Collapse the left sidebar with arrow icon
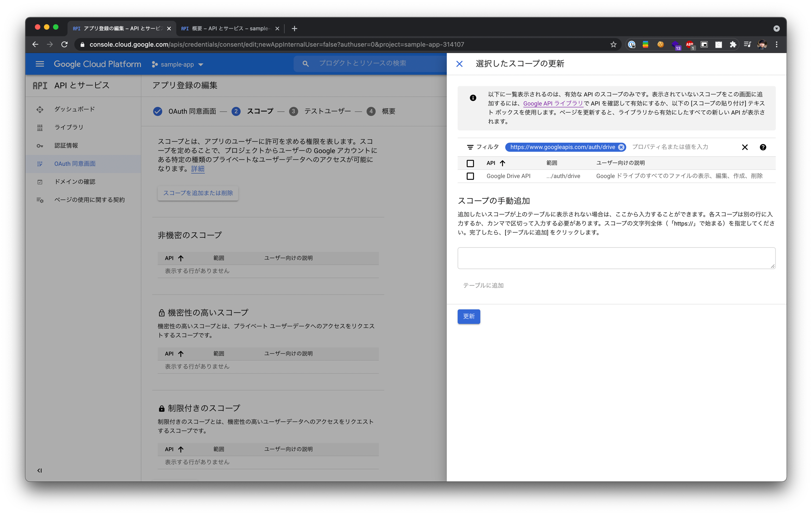The width and height of the screenshot is (812, 515). [x=39, y=471]
